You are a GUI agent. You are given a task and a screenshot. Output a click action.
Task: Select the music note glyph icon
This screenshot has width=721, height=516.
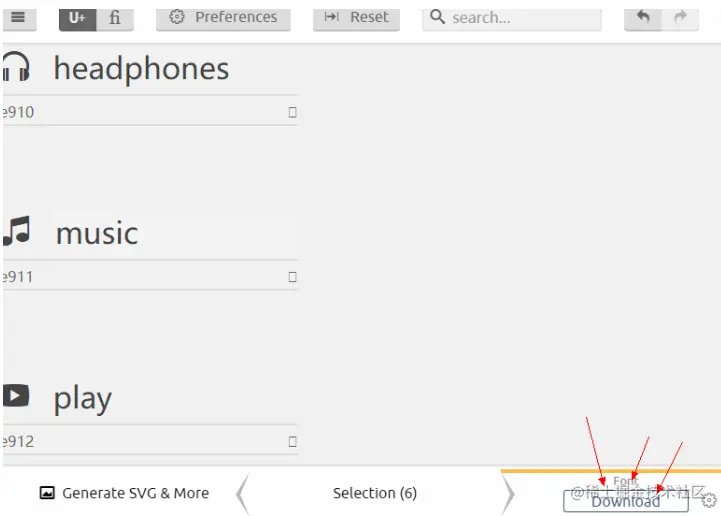tap(16, 232)
